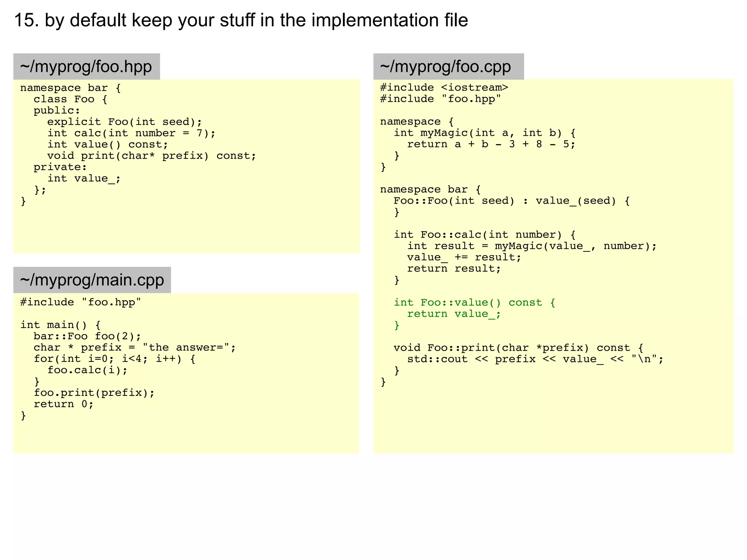Viewport: 747px width, 560px height.
Task: Click 'int myMagic(int a, int b) {' line
Action: 484,133
